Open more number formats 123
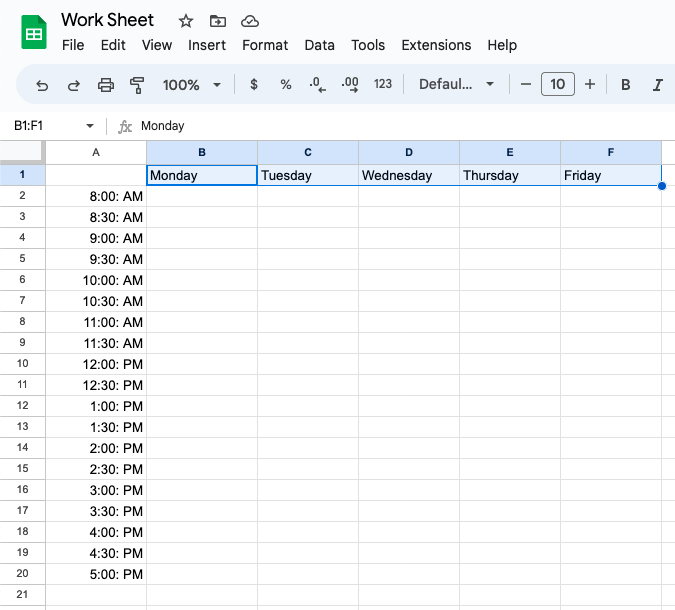675x610 pixels. [383, 84]
